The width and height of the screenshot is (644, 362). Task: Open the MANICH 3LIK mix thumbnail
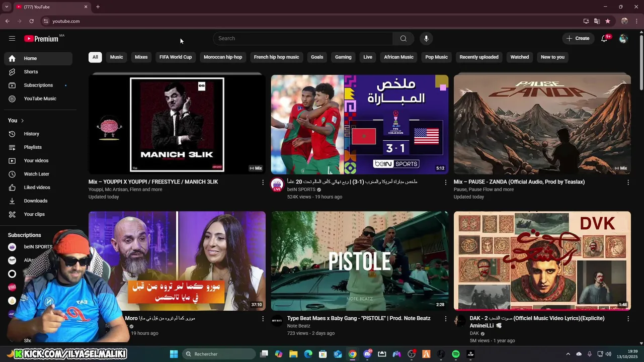[x=177, y=124]
